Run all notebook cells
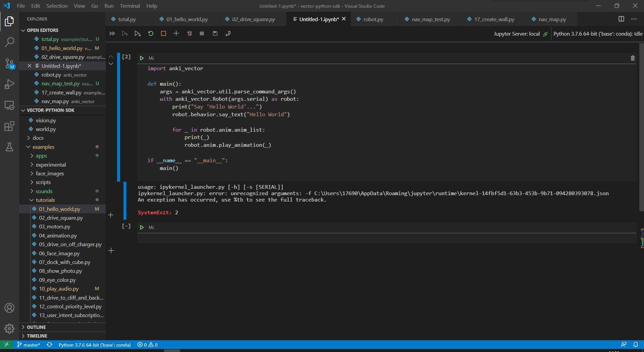Viewport: 644px width, 352px height. [112, 34]
